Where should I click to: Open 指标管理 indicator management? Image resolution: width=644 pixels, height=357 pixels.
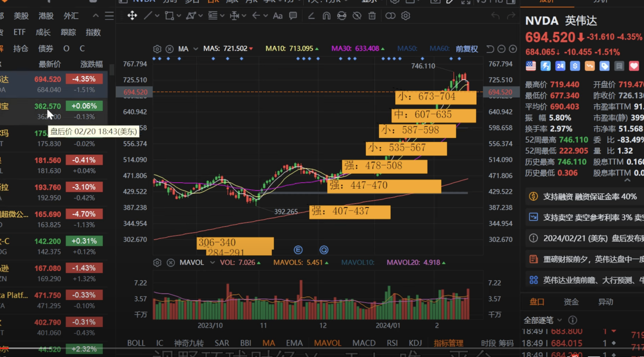tap(448, 343)
